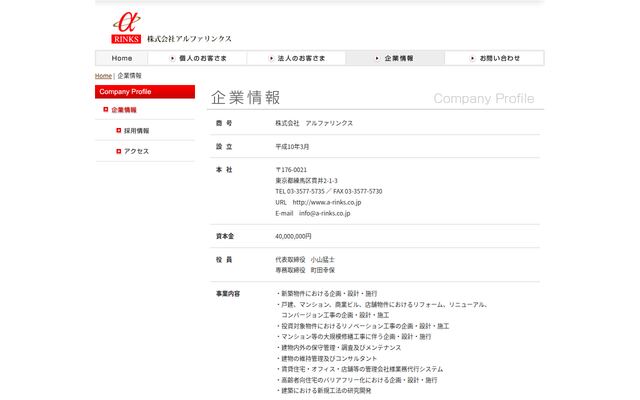Image resolution: width=640 pixels, height=400 pixels.
Task: Click the address 東京都練馬区貫井2-1-3
Action: pos(307,180)
